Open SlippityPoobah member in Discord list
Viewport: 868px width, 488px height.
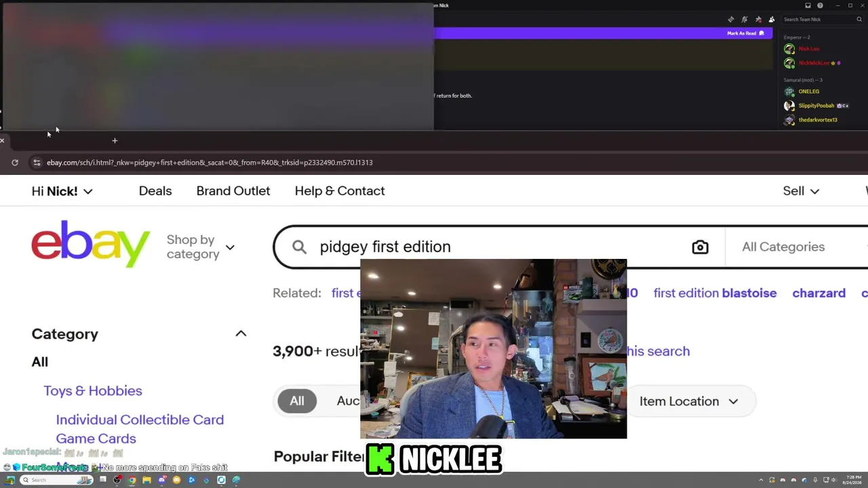[x=816, y=106]
